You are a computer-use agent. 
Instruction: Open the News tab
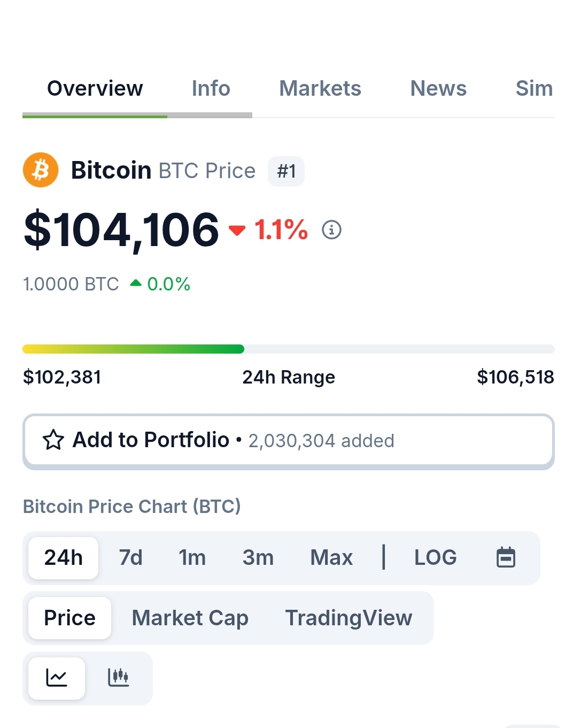pyautogui.click(x=438, y=88)
